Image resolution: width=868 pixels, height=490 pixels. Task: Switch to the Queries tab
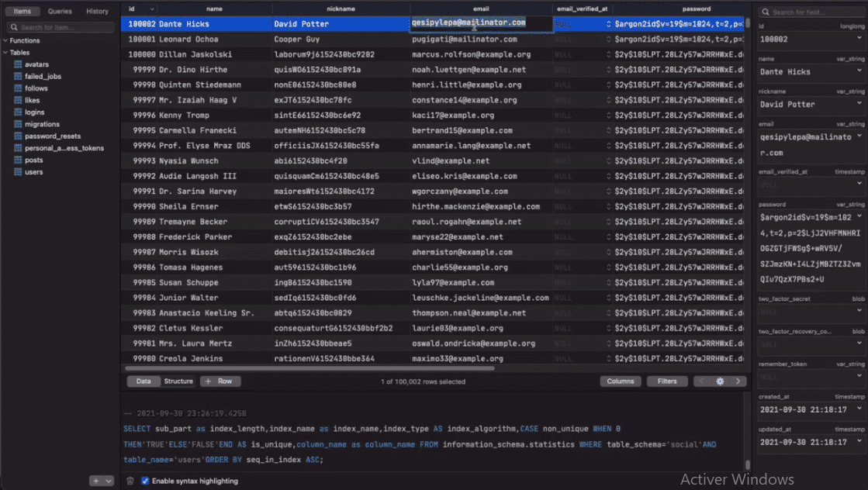60,11
